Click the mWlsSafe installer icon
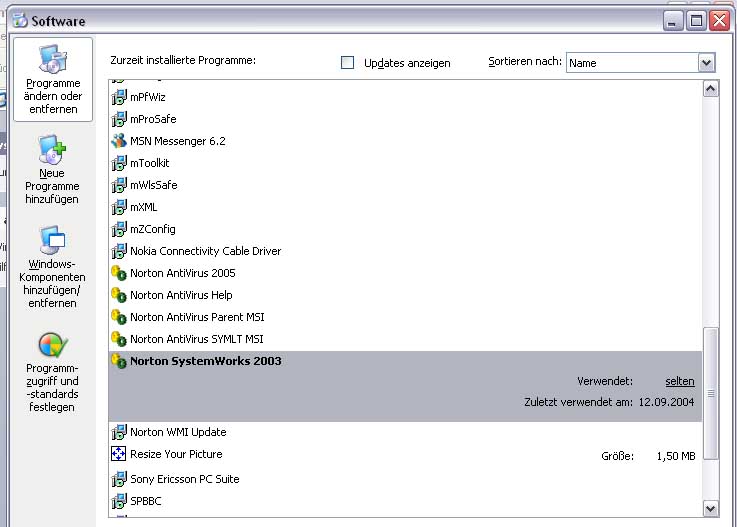Screen dimensions: 737x527 coord(119,185)
